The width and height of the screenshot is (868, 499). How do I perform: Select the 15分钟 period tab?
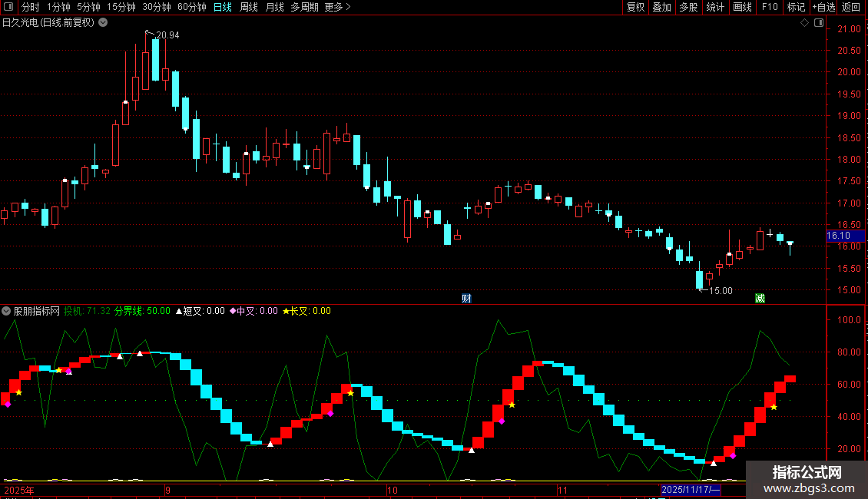coord(121,7)
